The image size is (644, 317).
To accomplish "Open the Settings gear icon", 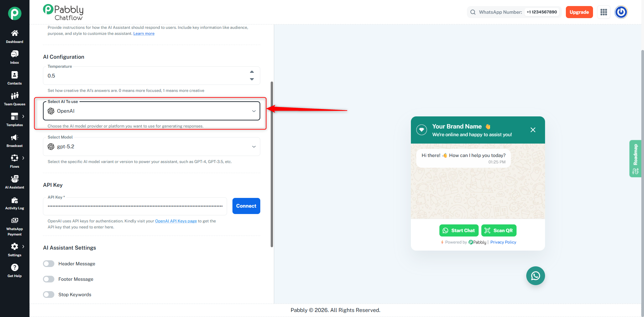I will pos(14,247).
